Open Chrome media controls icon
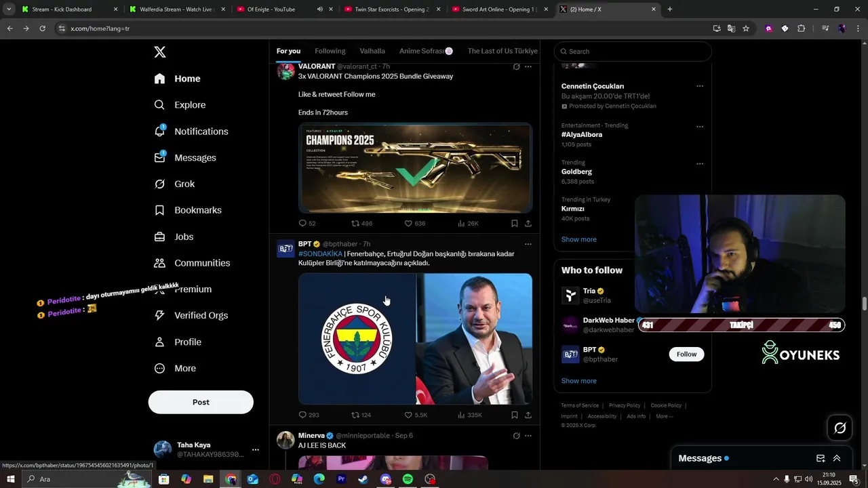The height and width of the screenshot is (488, 868). pyautogui.click(x=825, y=28)
